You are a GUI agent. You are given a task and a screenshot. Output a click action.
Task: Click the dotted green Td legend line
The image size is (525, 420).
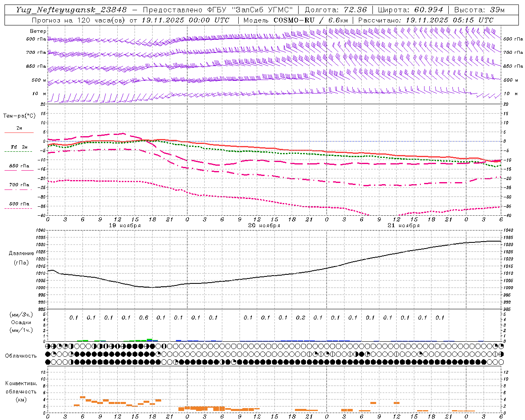click(x=18, y=151)
